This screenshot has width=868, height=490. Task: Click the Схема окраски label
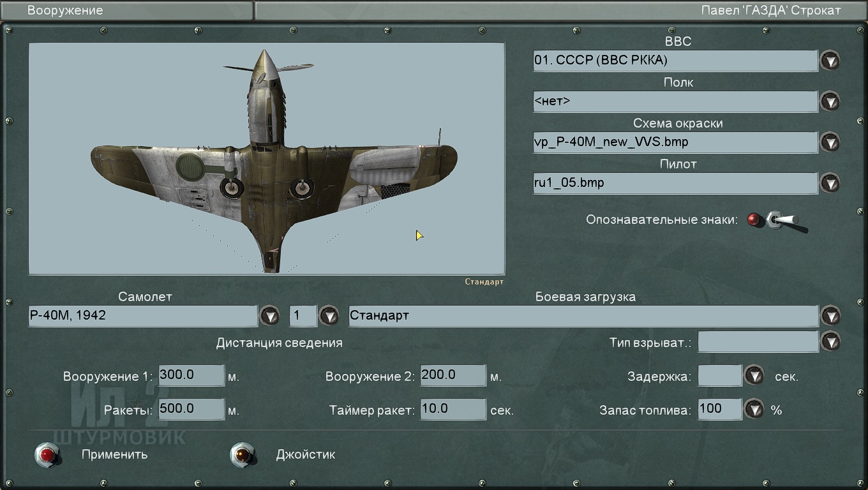(x=678, y=123)
